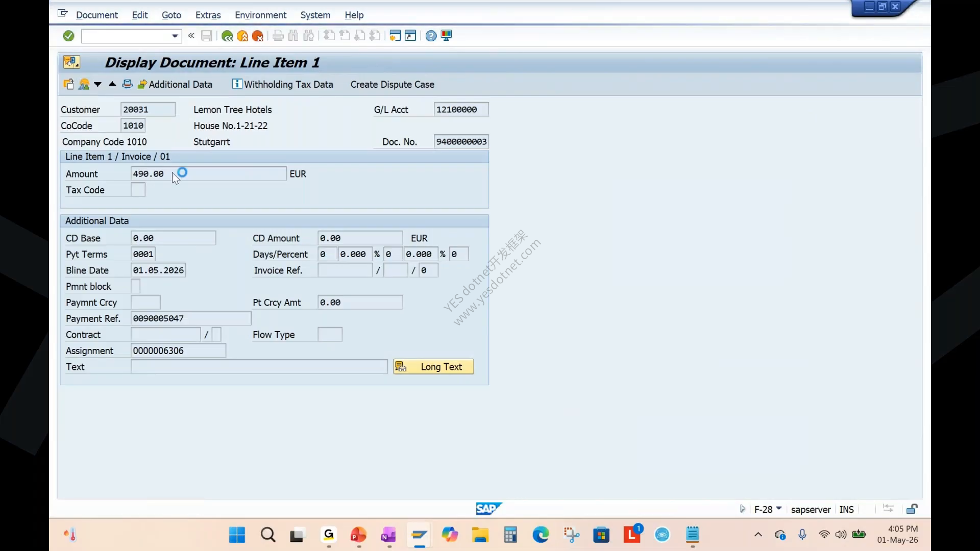Image resolution: width=980 pixels, height=551 pixels.
Task: Open the Extras menu
Action: tap(208, 15)
